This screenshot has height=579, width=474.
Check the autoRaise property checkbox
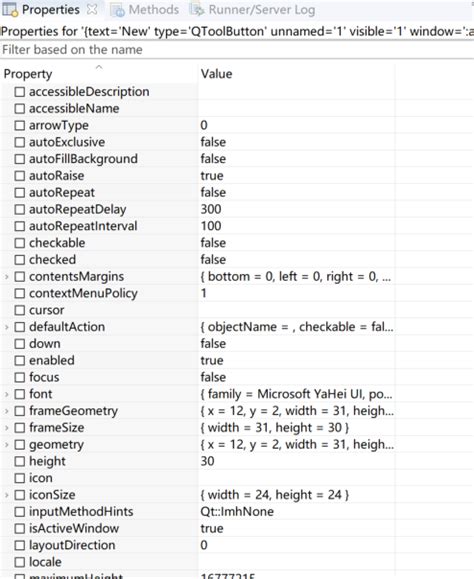tap(20, 176)
